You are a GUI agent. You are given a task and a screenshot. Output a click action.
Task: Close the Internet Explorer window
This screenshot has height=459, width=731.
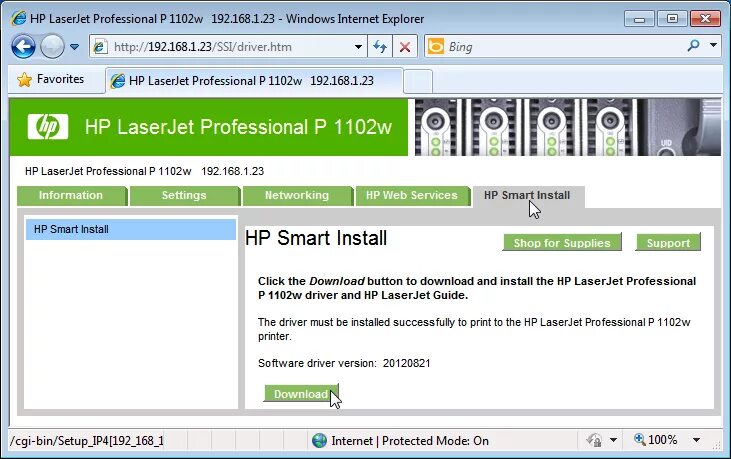coord(705,19)
